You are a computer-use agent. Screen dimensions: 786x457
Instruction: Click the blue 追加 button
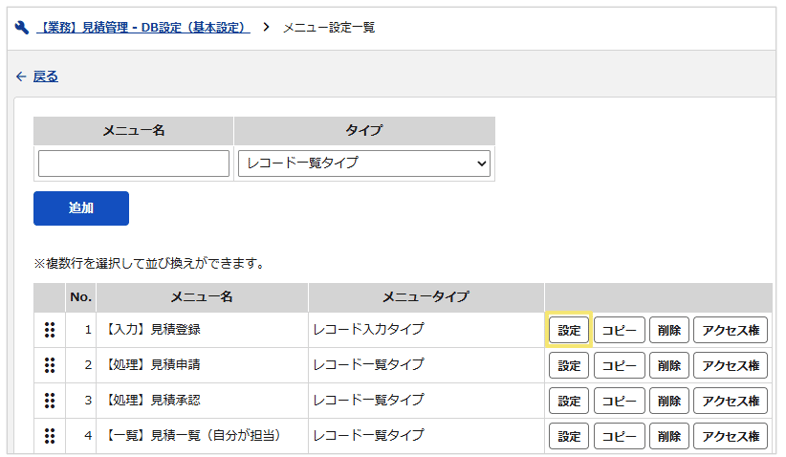[81, 208]
